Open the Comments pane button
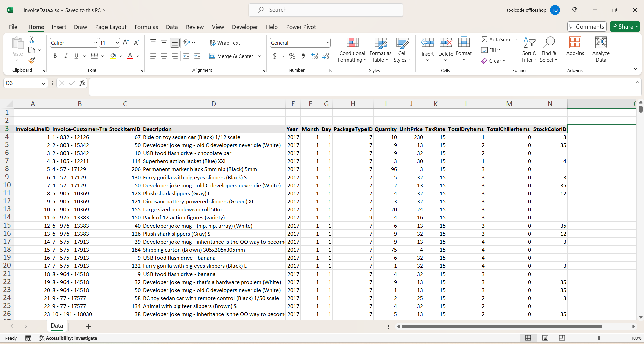Screen dimensions: 644x344 (587, 27)
